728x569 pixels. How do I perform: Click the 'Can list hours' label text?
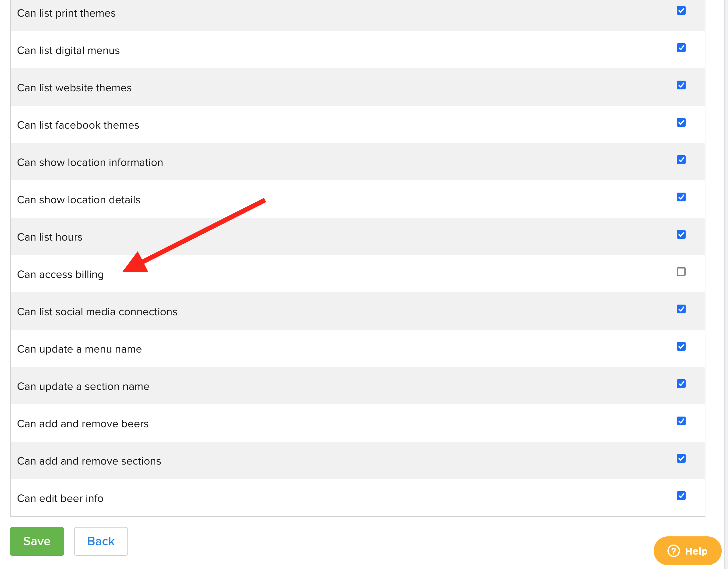[x=50, y=237]
